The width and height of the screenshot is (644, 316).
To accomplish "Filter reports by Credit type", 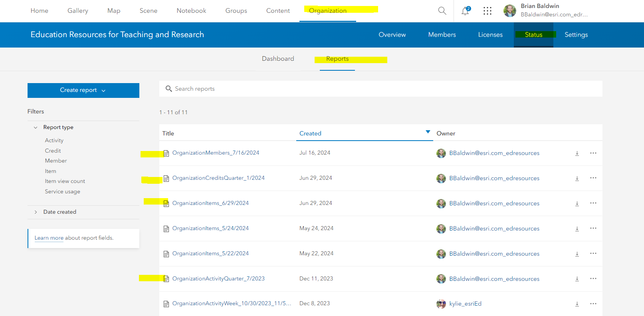I will tap(53, 151).
